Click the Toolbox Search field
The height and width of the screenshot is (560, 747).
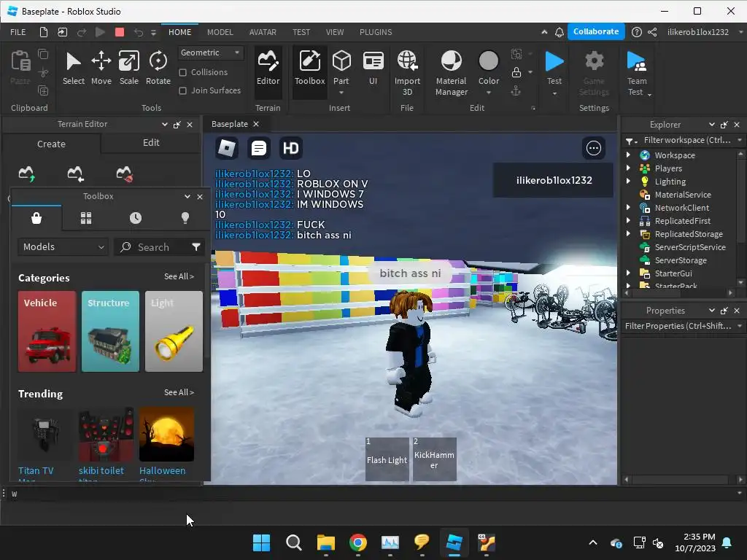click(152, 246)
